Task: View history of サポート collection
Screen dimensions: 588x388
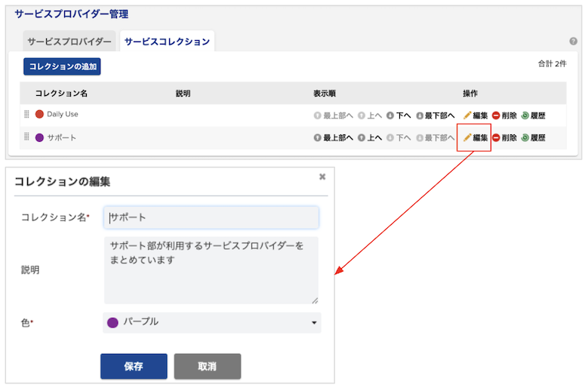Action: coord(533,137)
